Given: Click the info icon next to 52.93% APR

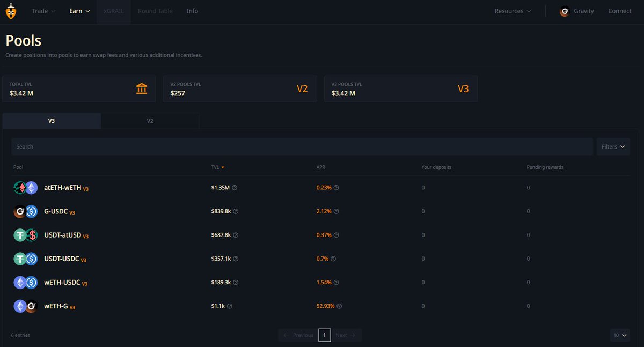Looking at the screenshot, I should [339, 306].
